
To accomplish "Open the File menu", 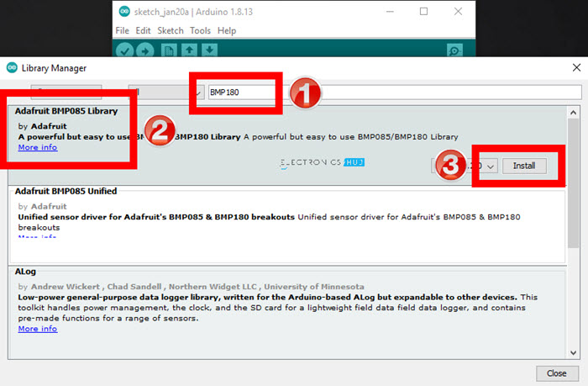I will pos(123,30).
